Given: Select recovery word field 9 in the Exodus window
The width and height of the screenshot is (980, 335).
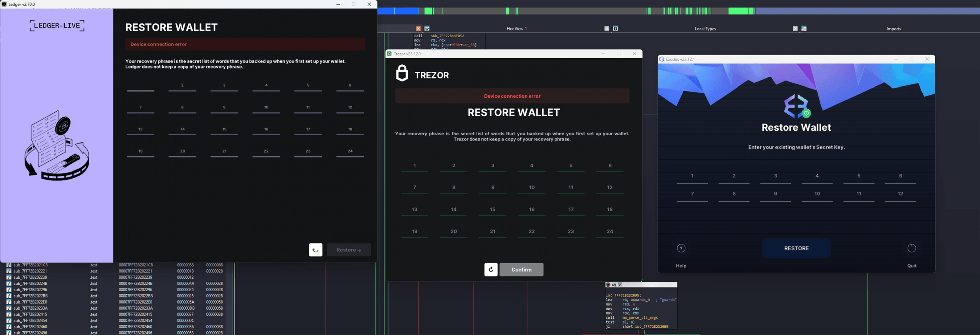Looking at the screenshot, I should click(776, 195).
